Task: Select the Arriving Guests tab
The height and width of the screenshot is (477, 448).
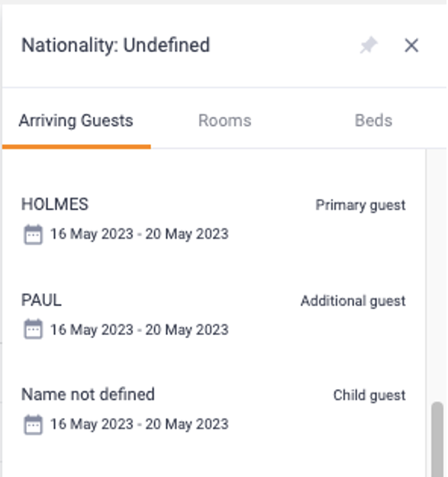Action: click(76, 121)
